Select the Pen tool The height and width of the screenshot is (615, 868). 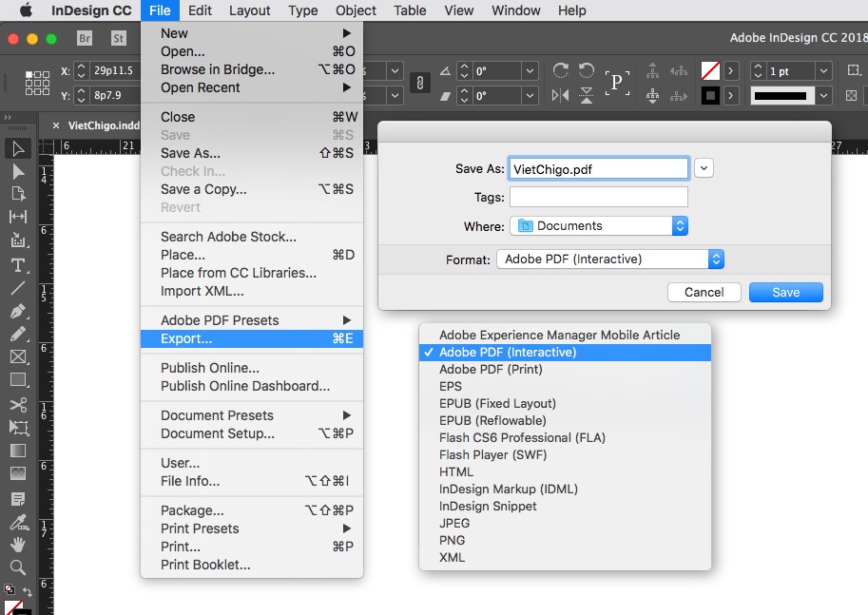pyautogui.click(x=17, y=311)
